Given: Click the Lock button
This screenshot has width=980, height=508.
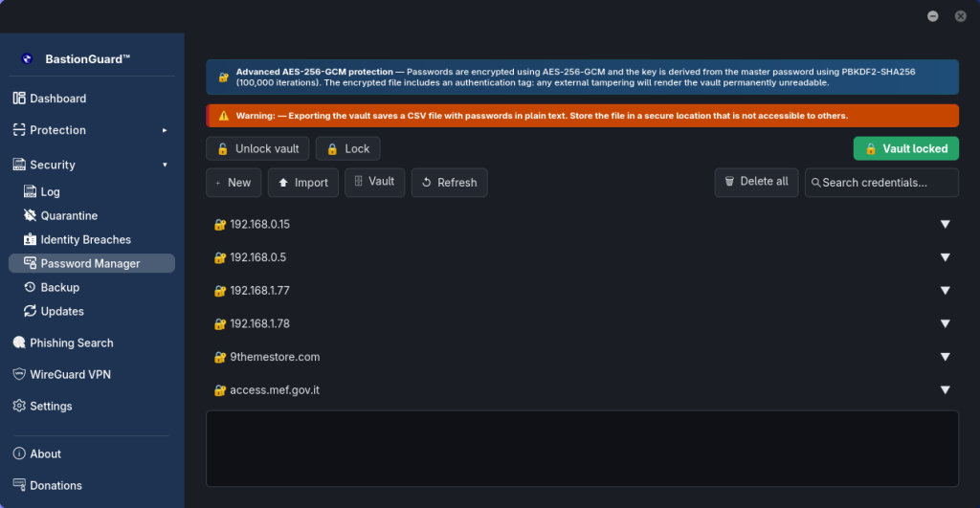Looking at the screenshot, I should click(x=348, y=148).
